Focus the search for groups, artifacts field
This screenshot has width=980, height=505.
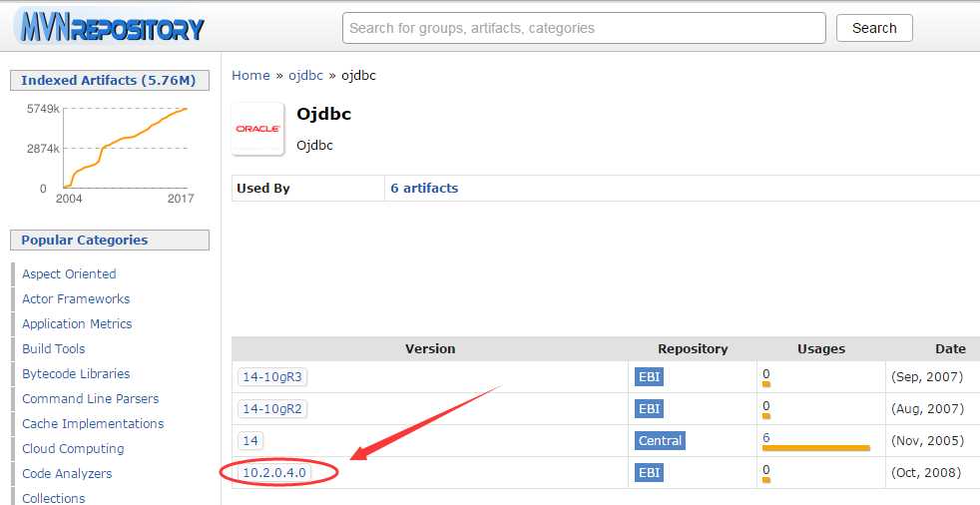pos(584,28)
